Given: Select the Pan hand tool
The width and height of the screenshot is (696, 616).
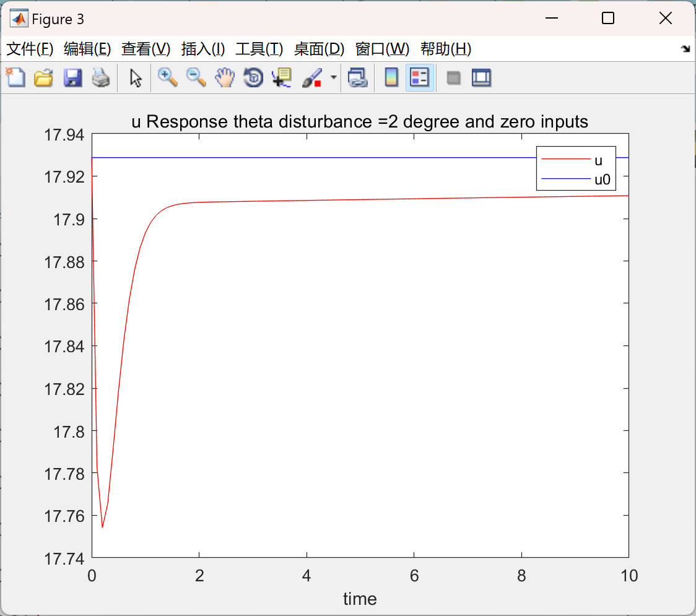Looking at the screenshot, I should 225,77.
